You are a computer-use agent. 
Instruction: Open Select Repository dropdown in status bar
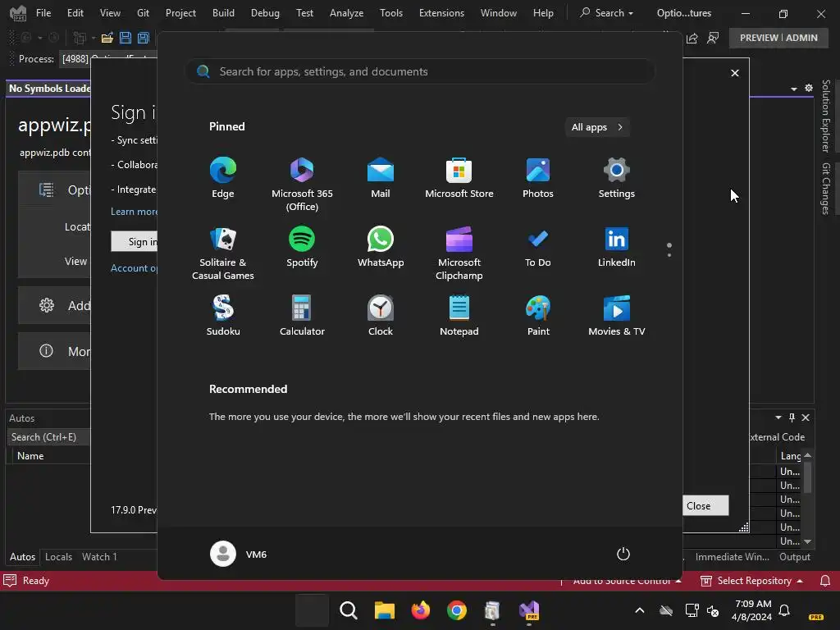point(751,581)
